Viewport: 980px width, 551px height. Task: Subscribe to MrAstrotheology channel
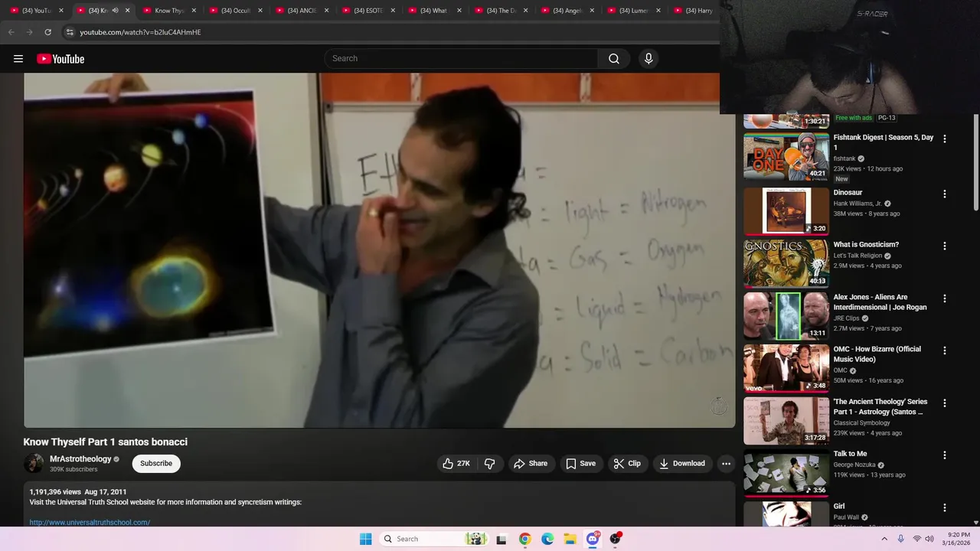156,464
